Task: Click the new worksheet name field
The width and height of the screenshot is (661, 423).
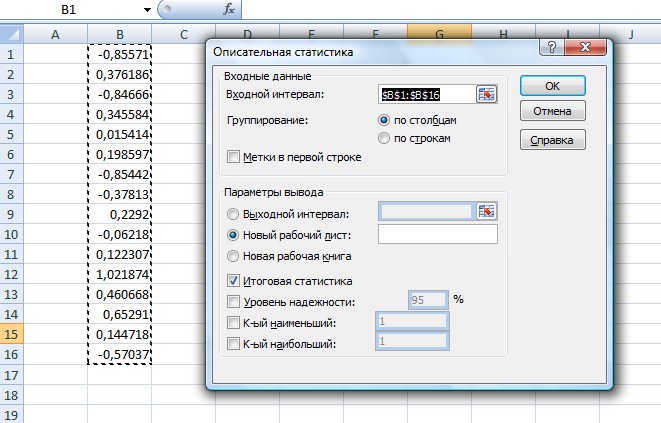Action: coord(438,234)
